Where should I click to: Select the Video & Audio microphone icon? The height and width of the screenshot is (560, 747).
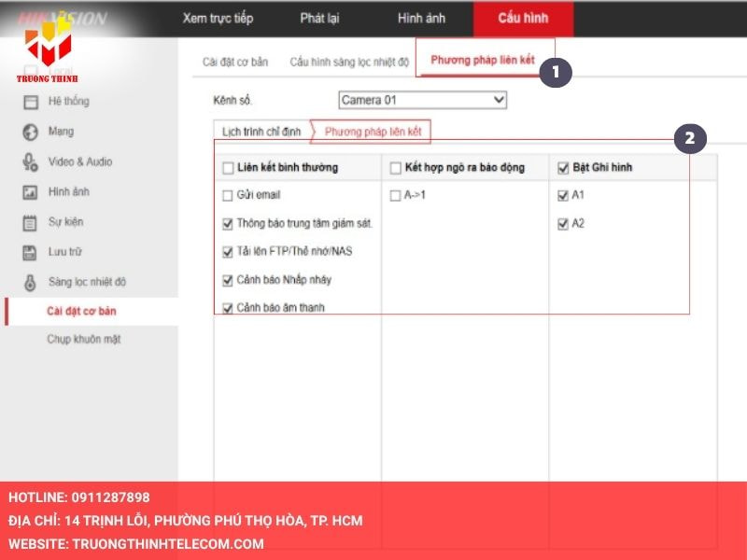[30, 161]
